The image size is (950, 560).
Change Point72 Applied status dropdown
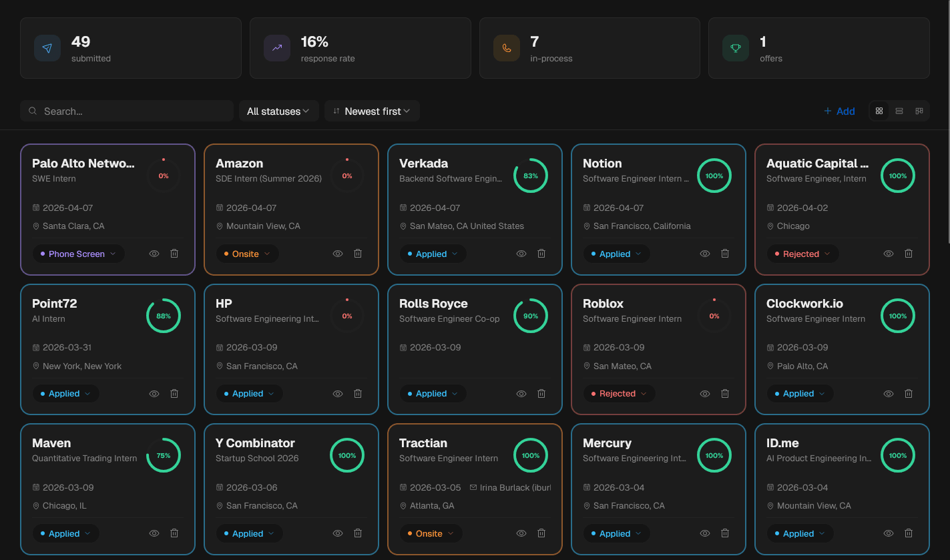click(66, 394)
